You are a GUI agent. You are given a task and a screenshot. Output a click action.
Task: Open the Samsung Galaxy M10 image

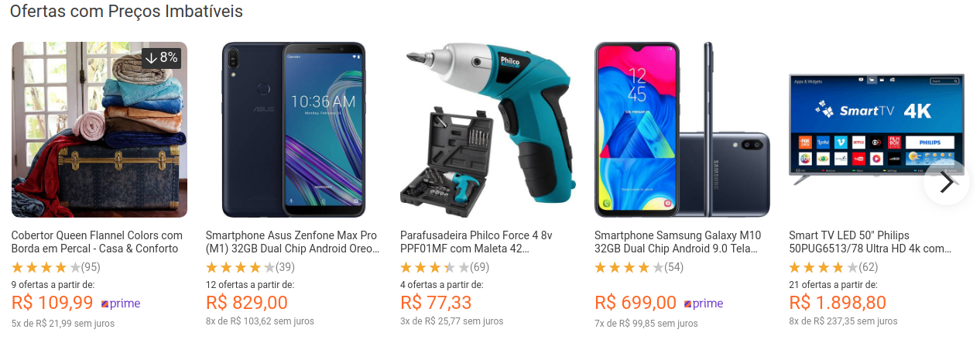(682, 129)
